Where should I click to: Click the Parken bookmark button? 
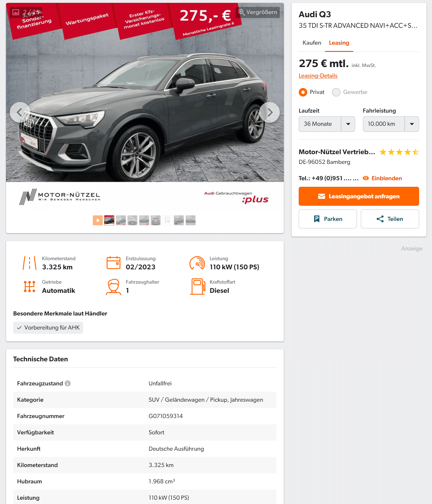pyautogui.click(x=328, y=219)
